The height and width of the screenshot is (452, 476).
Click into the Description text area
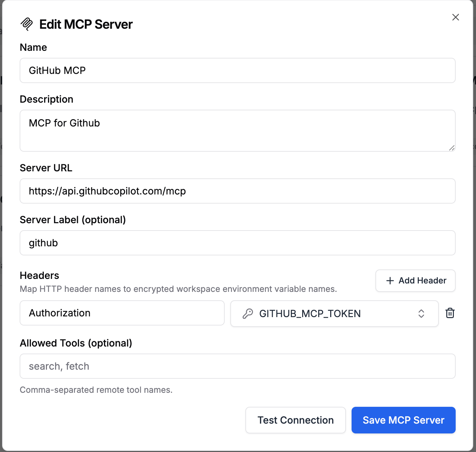pyautogui.click(x=238, y=131)
